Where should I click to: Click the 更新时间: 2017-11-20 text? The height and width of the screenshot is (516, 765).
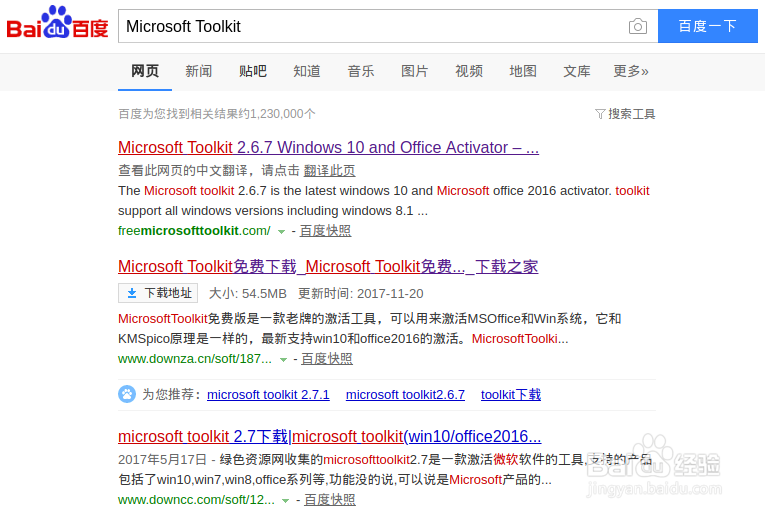pyautogui.click(x=361, y=294)
